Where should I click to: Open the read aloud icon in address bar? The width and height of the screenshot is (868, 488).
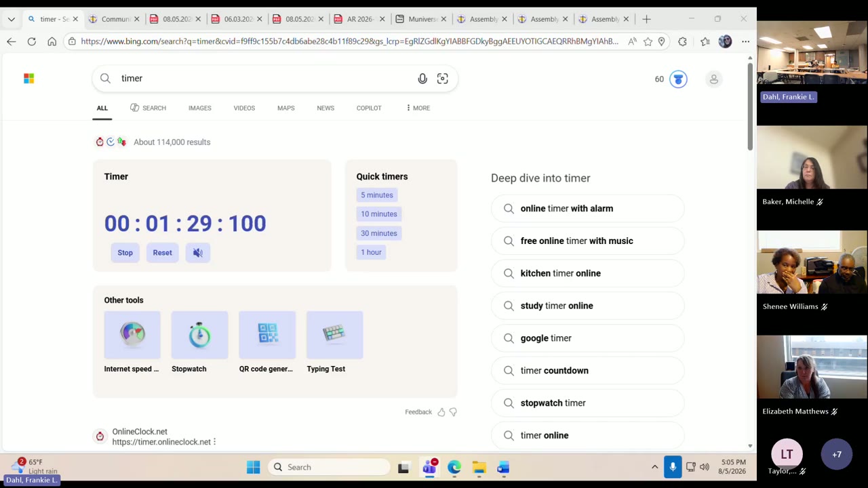tap(632, 41)
